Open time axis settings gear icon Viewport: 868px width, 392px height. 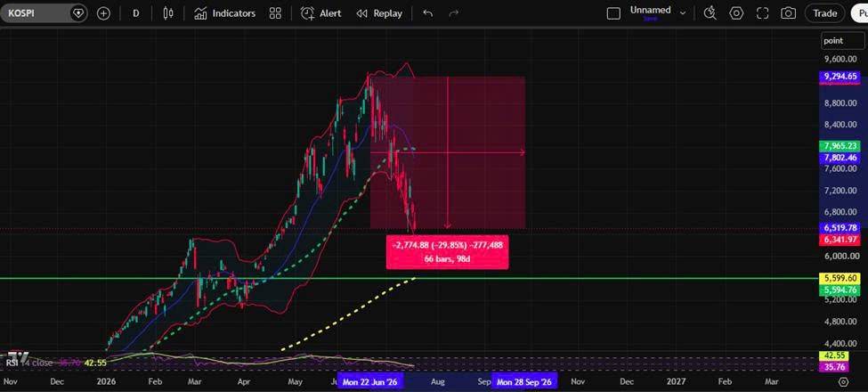click(843, 382)
